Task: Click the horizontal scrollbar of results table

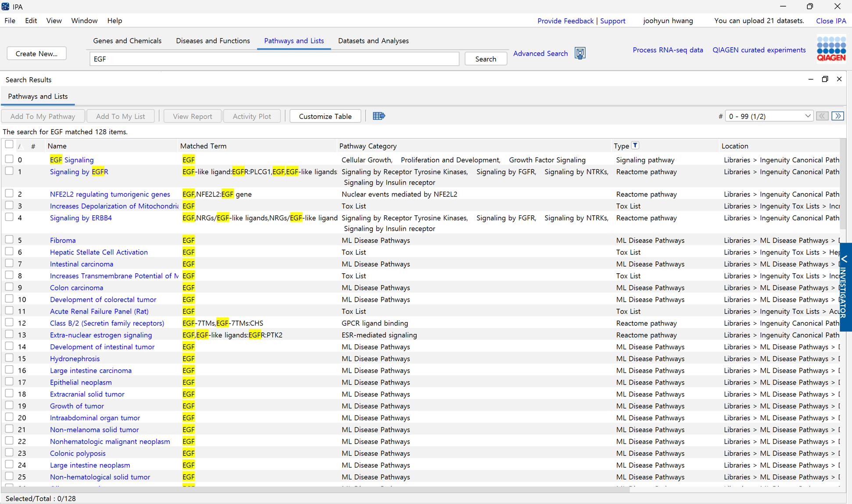Action: tap(316, 489)
